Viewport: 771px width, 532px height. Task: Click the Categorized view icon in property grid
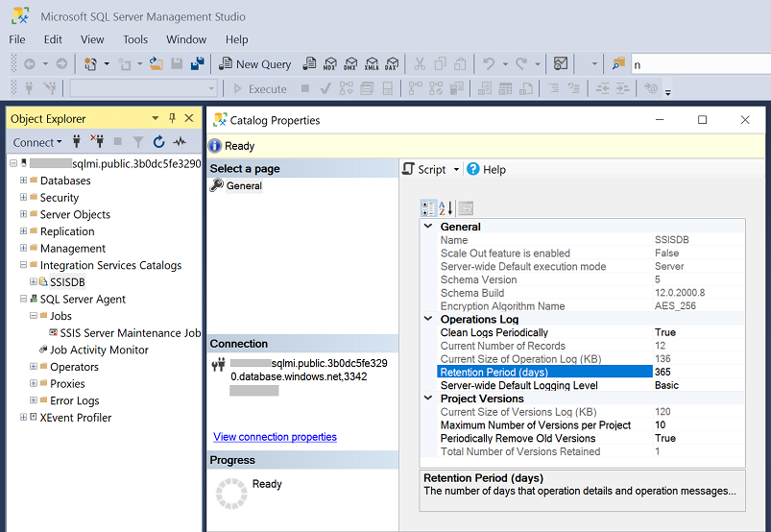click(428, 207)
